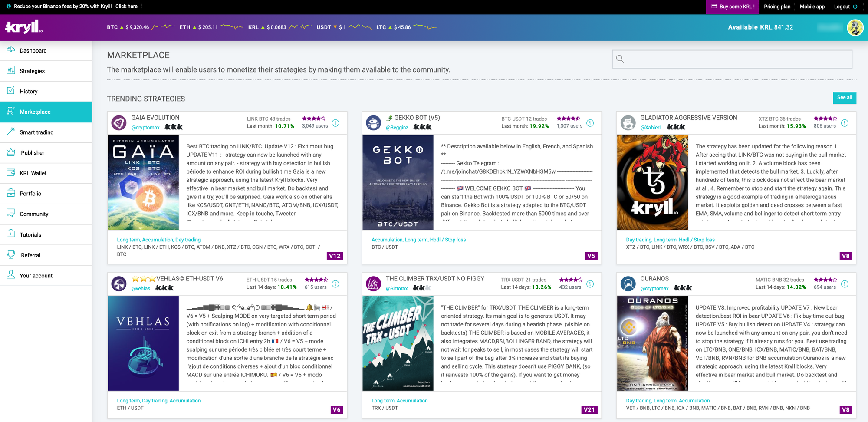Viewport: 868px width, 422px height.
Task: Click @Sirtorax author link
Action: coord(397,289)
